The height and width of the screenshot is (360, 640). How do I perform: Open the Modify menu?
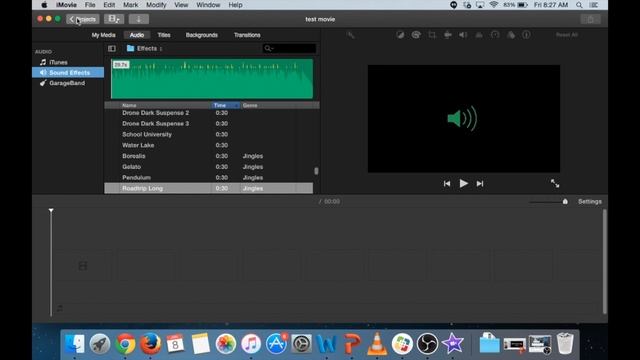[x=156, y=5]
